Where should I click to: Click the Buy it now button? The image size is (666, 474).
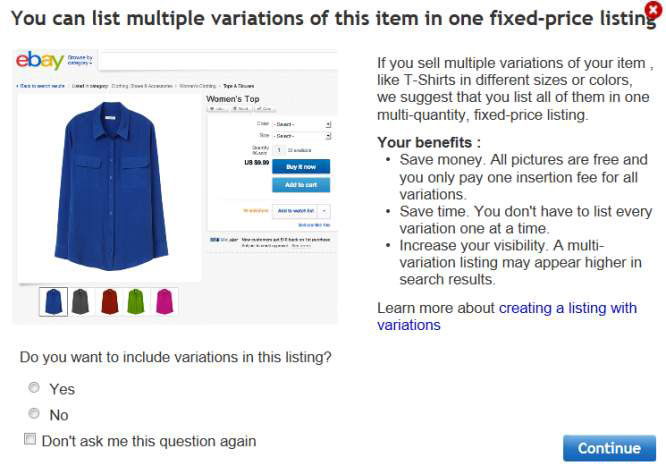click(x=301, y=166)
